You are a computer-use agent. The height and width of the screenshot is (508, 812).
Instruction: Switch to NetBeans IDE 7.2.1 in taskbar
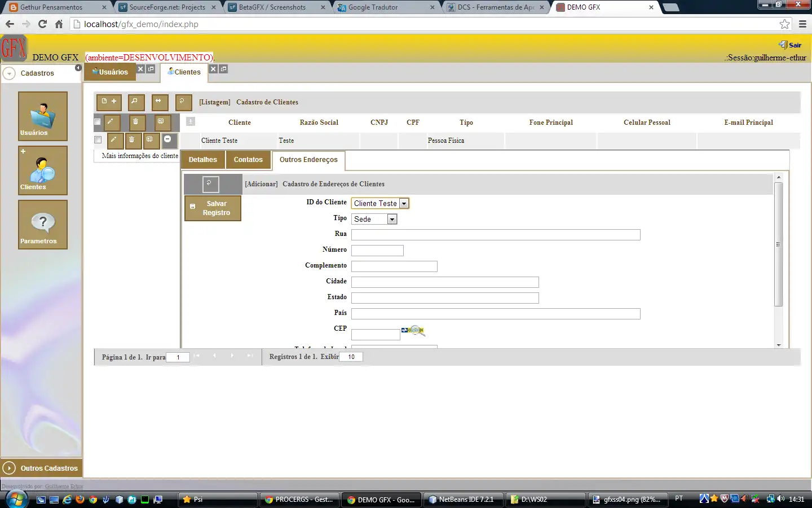(462, 500)
